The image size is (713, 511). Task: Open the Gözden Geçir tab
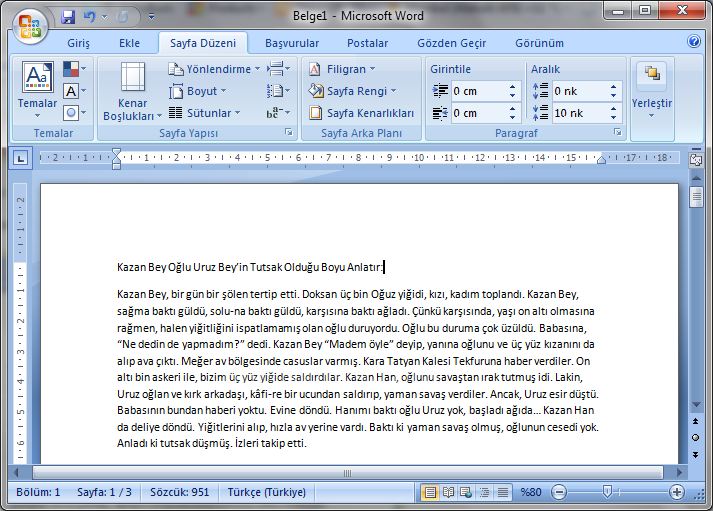[452, 43]
